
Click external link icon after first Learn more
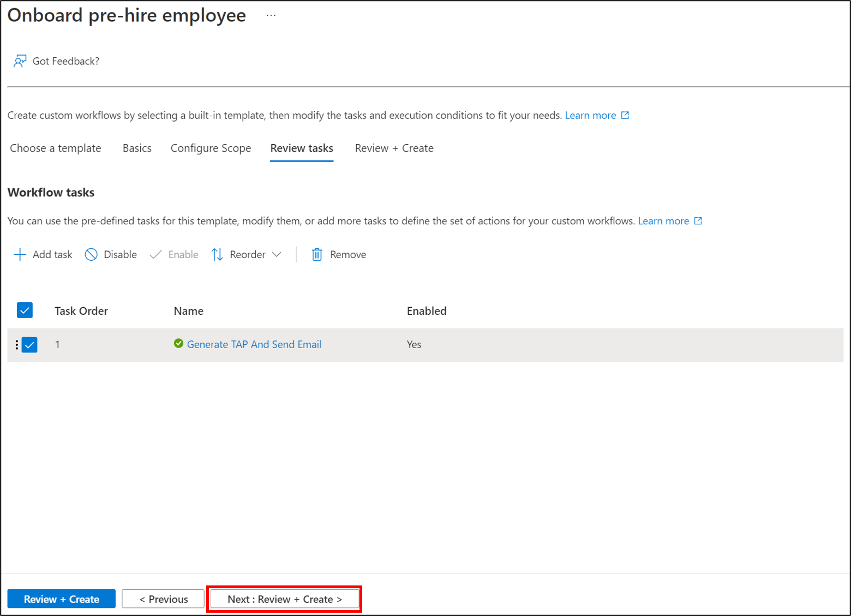625,115
